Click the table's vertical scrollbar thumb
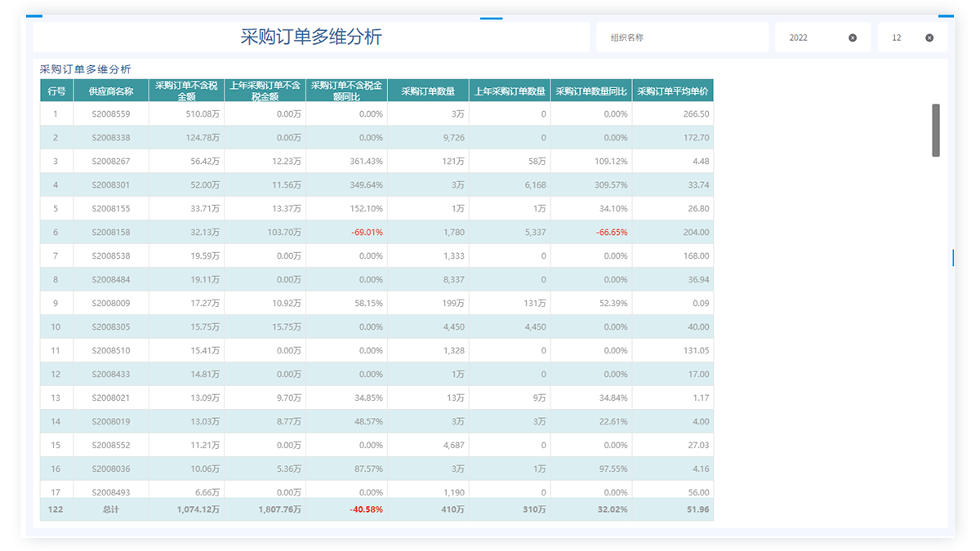 point(936,130)
